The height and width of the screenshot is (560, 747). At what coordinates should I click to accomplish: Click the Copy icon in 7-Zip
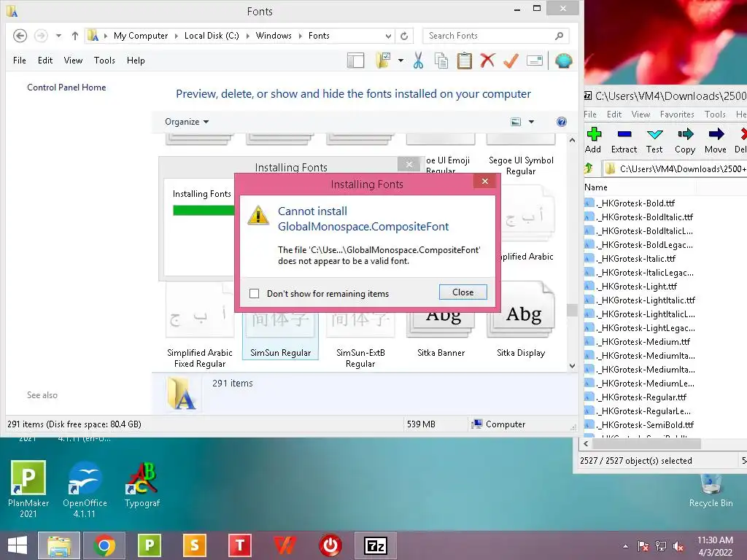click(685, 139)
